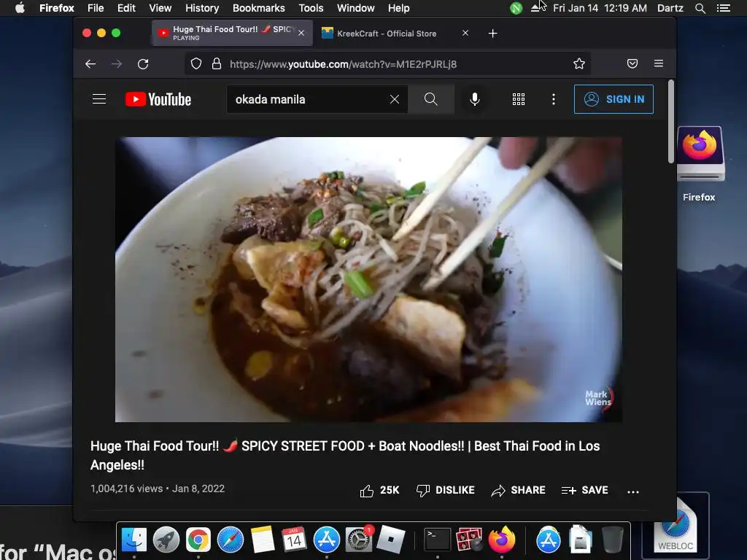Start voice search with the microphone icon

[474, 99]
